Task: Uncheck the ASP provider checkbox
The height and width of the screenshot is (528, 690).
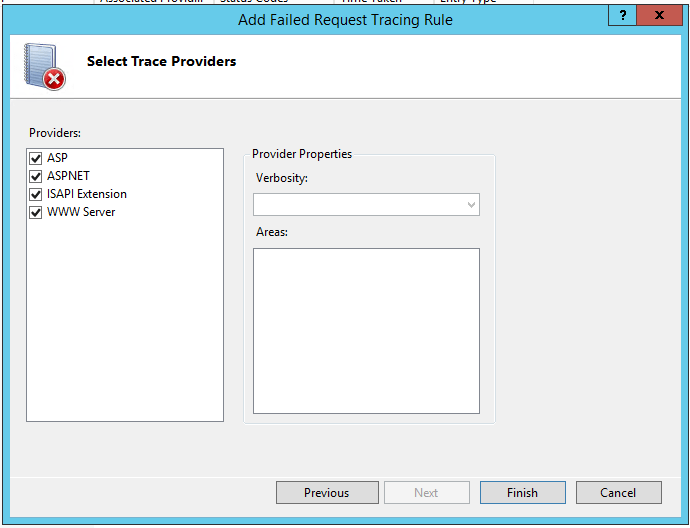Action: 36,158
